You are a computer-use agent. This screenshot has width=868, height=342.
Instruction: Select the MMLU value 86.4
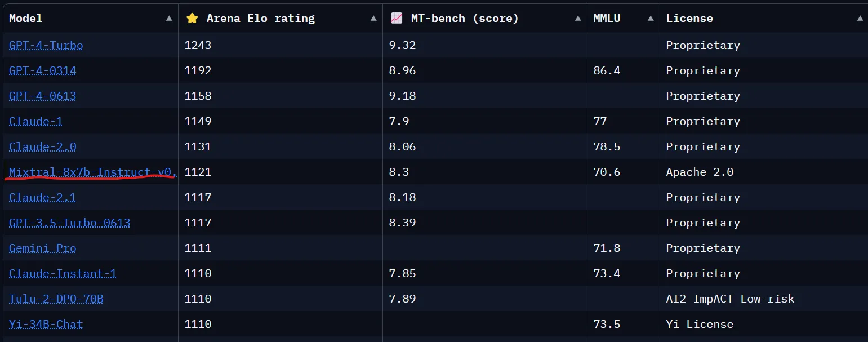[x=607, y=70]
